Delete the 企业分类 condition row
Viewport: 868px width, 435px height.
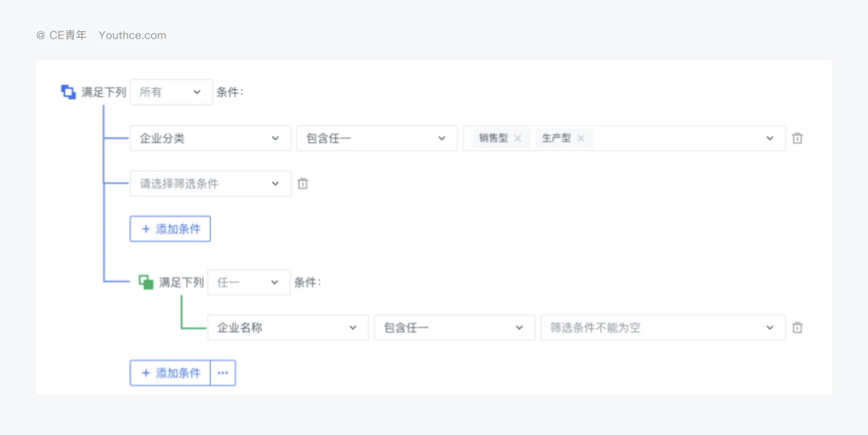tap(797, 138)
